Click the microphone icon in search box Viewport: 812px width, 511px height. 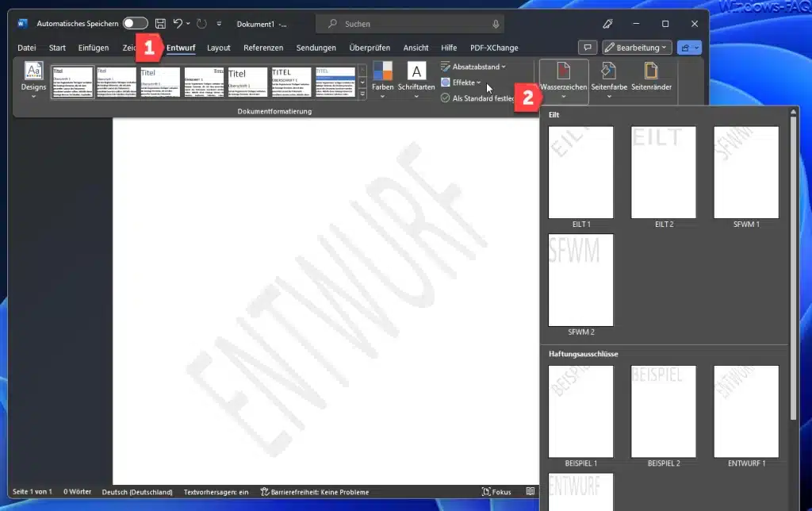496,24
